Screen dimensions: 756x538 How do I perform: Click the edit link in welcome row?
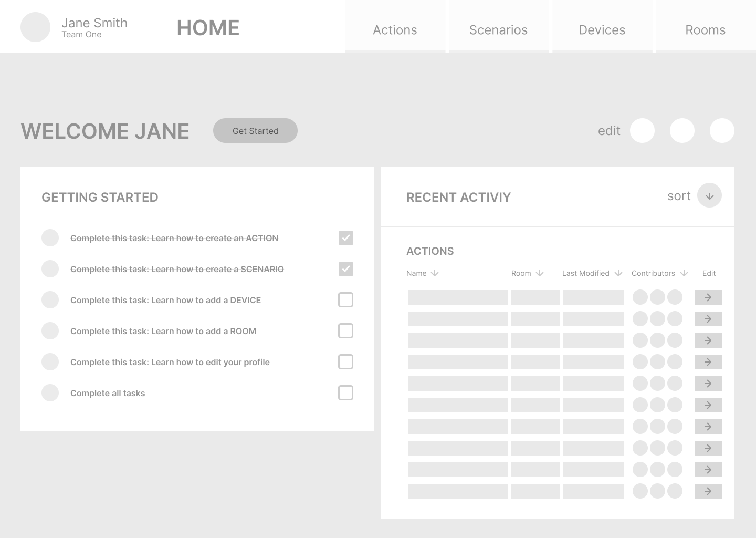[609, 131]
